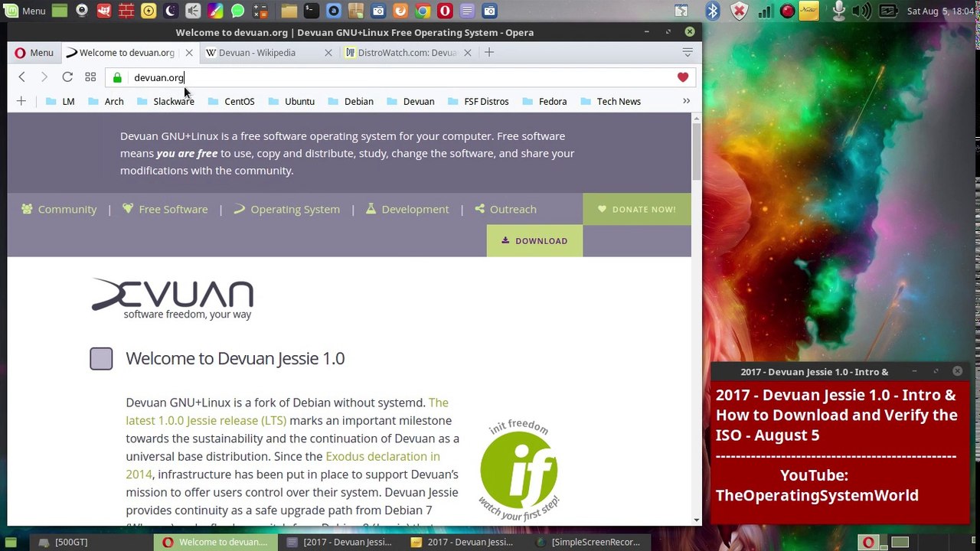Open the FSF Distros bookmarks folder

click(478, 101)
